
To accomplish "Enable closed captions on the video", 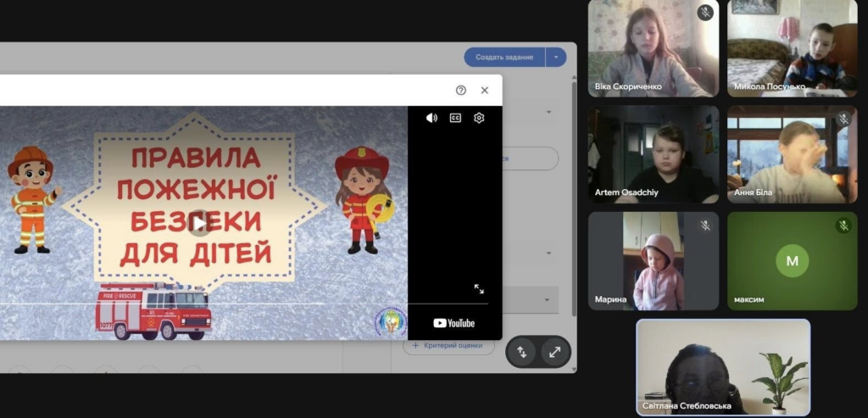I will pyautogui.click(x=455, y=118).
